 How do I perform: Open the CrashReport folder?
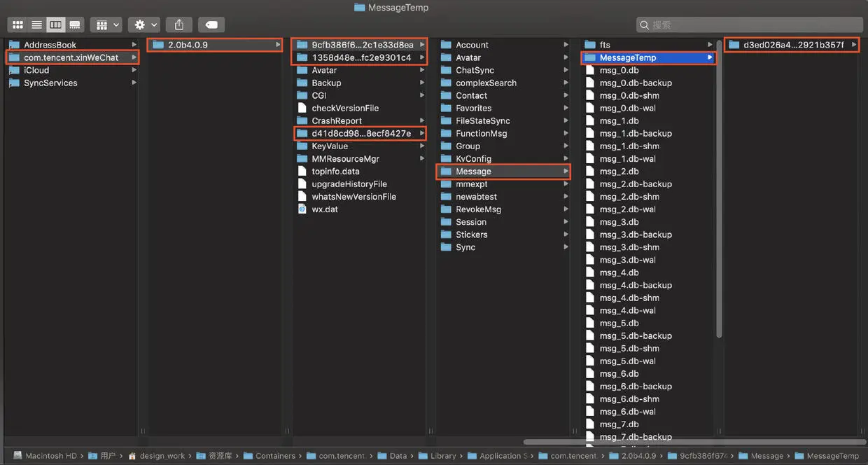(360, 120)
